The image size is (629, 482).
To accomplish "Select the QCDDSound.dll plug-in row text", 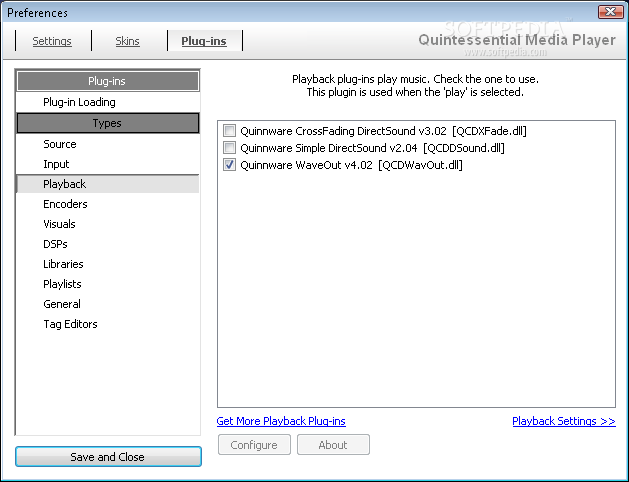I will click(x=372, y=148).
